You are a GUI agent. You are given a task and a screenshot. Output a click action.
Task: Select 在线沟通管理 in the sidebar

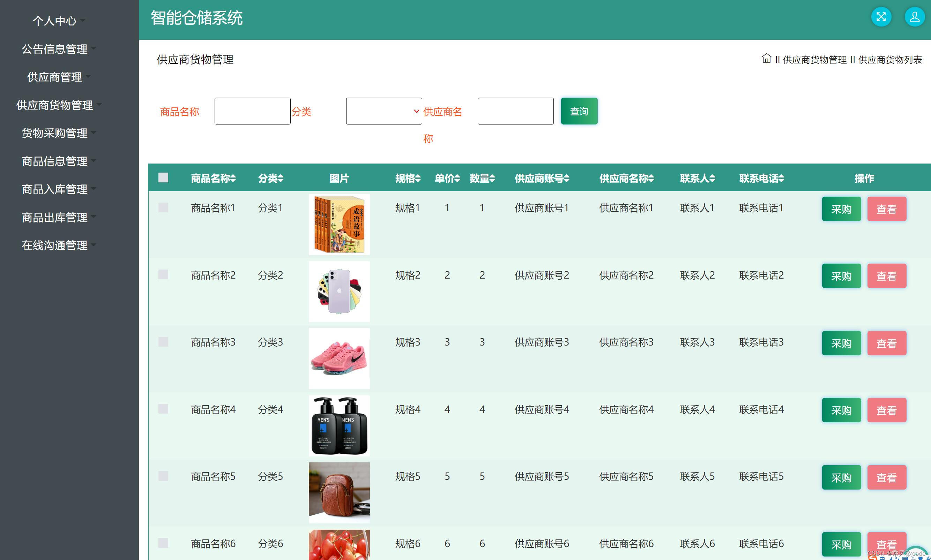tap(55, 245)
